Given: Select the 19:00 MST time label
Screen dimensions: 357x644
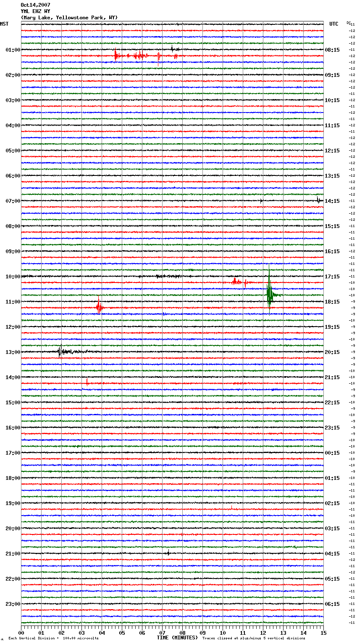Looking at the screenshot, I should 13,503.
